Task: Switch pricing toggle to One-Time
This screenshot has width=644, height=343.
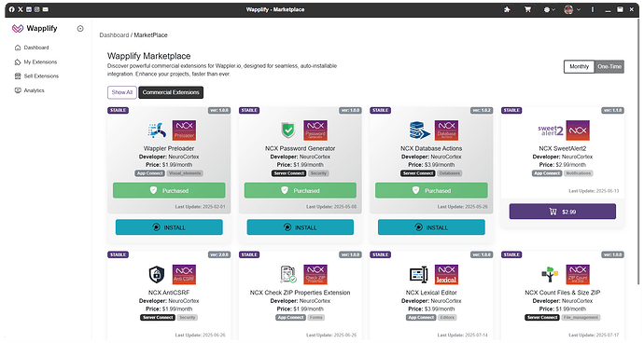Action: click(x=609, y=66)
